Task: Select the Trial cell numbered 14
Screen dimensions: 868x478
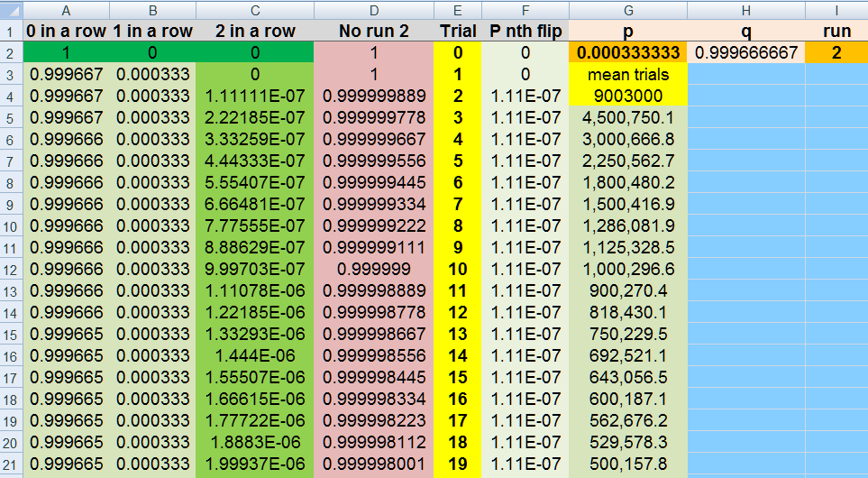Action: coord(458,355)
